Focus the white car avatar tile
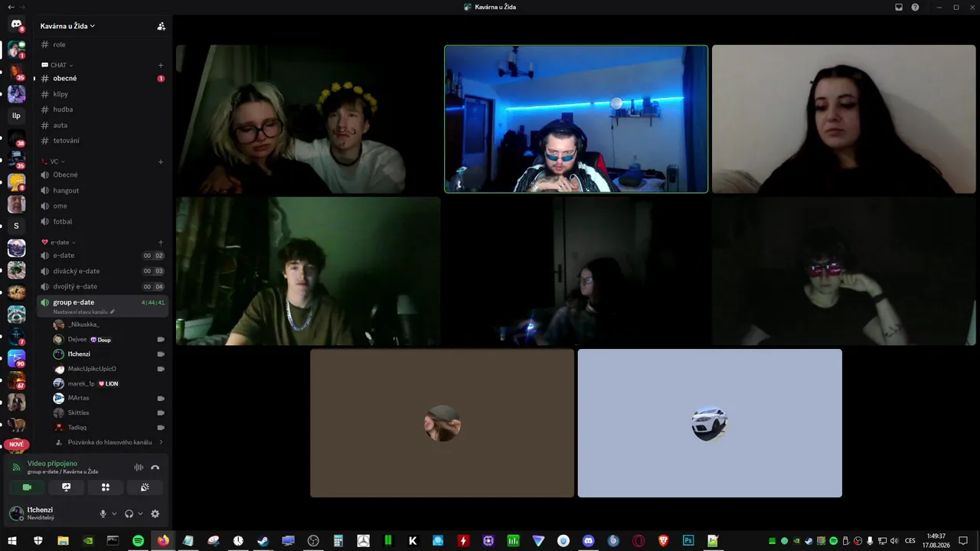Image resolution: width=980 pixels, height=551 pixels. (710, 423)
